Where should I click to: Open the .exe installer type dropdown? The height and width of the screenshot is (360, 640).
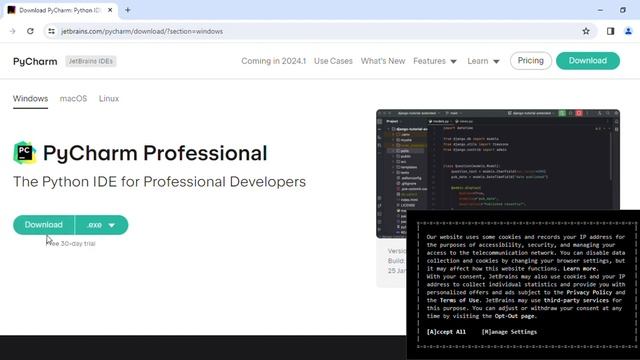[x=101, y=225]
